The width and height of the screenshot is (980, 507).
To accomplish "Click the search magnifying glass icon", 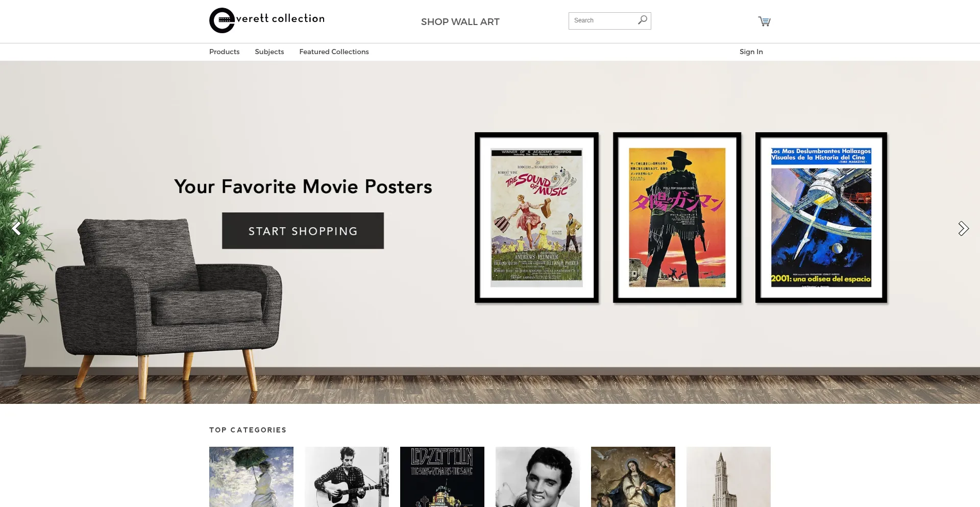I will [643, 20].
